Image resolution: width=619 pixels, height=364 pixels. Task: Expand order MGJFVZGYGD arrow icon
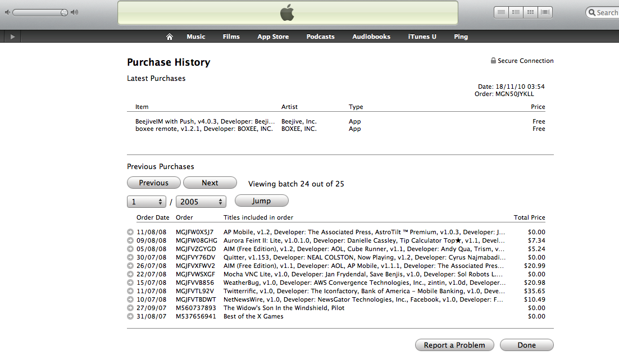(130, 249)
